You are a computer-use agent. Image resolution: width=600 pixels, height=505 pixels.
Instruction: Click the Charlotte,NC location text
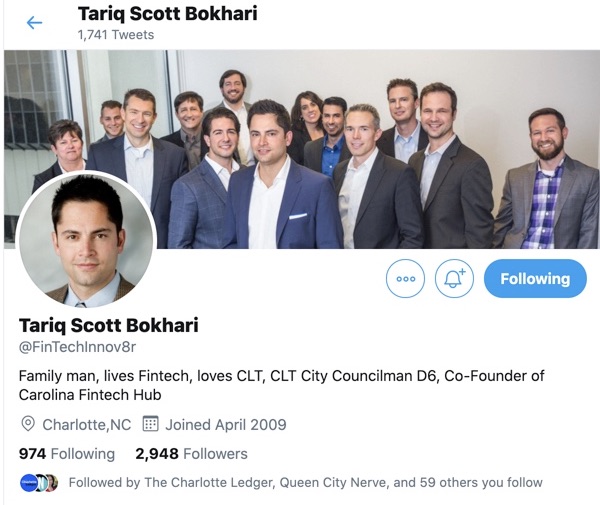click(87, 425)
